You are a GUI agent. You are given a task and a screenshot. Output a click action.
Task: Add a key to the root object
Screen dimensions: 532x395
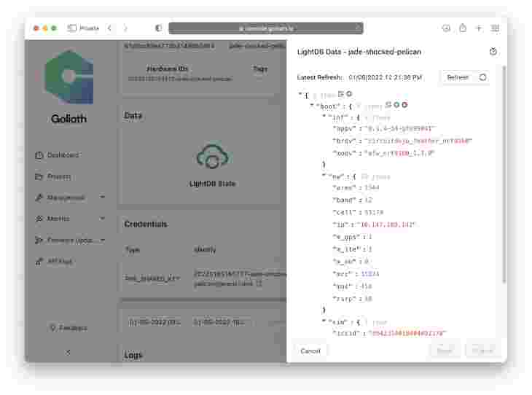(x=349, y=94)
